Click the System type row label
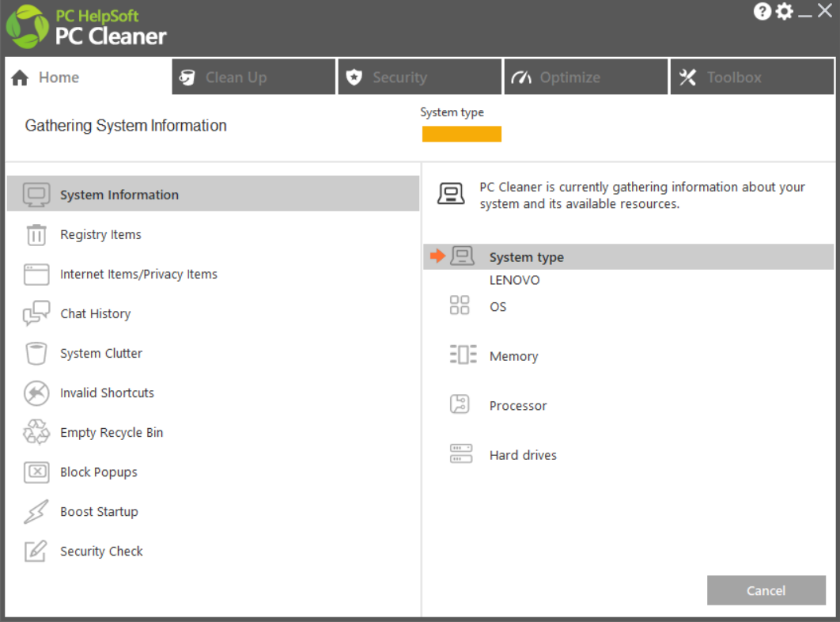Image resolution: width=840 pixels, height=622 pixels. [527, 257]
